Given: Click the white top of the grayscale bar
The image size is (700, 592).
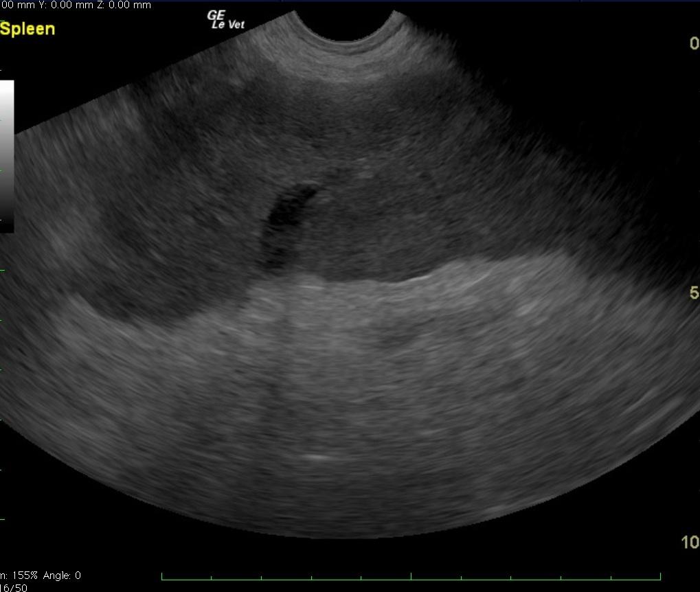Looking at the screenshot, I should click(x=7, y=85).
